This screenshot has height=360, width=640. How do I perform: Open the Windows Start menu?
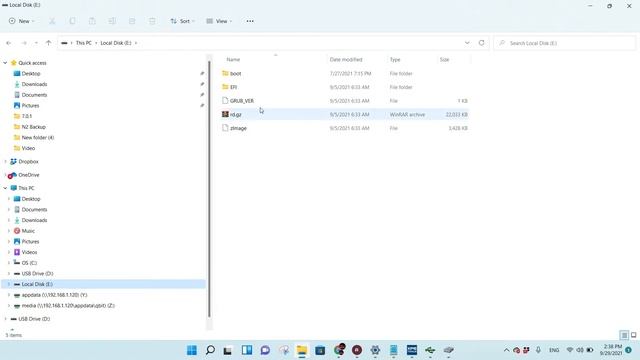coord(192,350)
